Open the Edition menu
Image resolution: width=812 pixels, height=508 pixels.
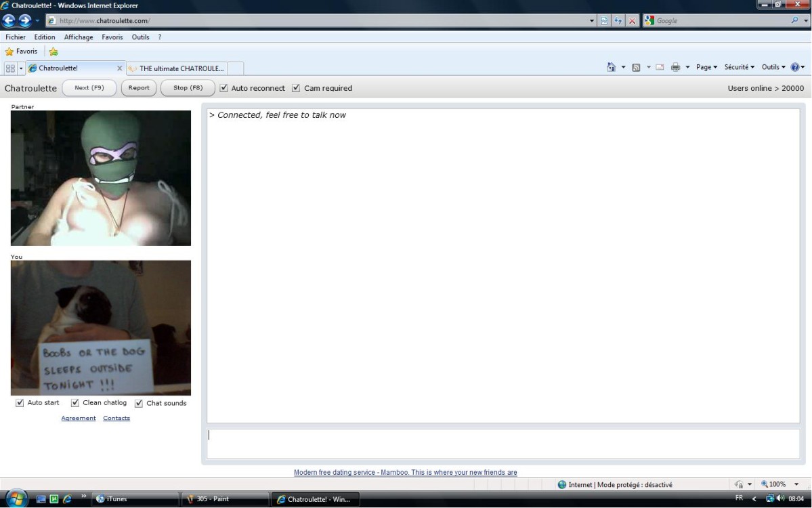tap(45, 37)
